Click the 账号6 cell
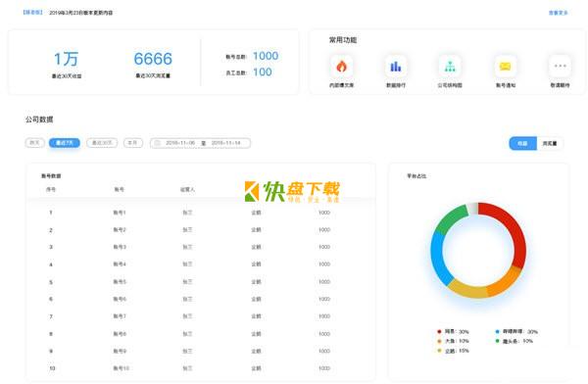This screenshot has height=384, width=588. 120,299
